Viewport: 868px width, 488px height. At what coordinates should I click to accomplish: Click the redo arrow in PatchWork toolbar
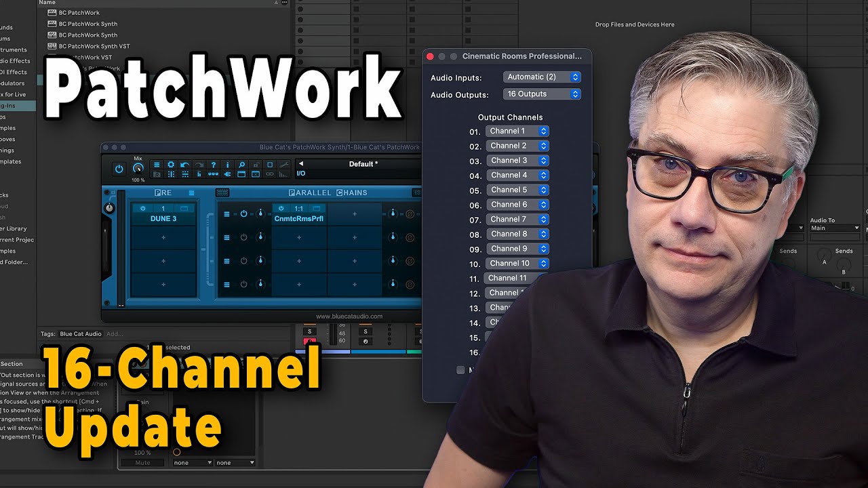tap(199, 165)
